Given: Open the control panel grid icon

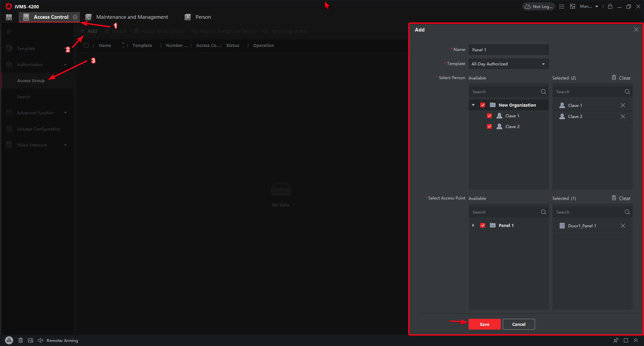Looking at the screenshot, I should pyautogui.click(x=9, y=17).
